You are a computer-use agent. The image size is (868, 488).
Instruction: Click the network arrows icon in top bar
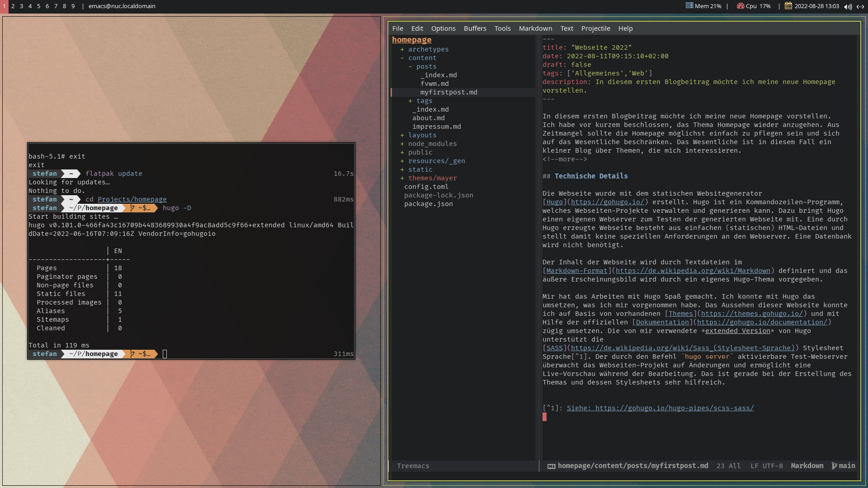[860, 6]
